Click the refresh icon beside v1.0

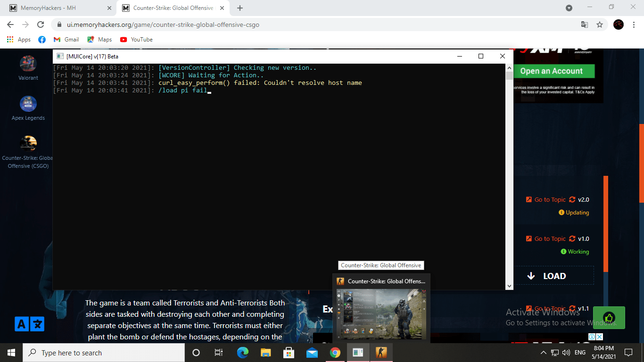click(x=572, y=239)
